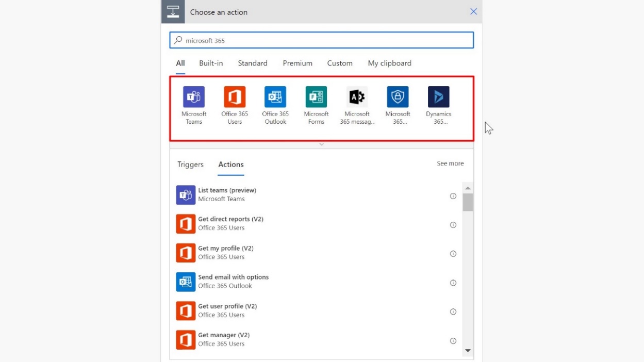Open the My clipboard tab
The height and width of the screenshot is (362, 644).
tap(390, 63)
